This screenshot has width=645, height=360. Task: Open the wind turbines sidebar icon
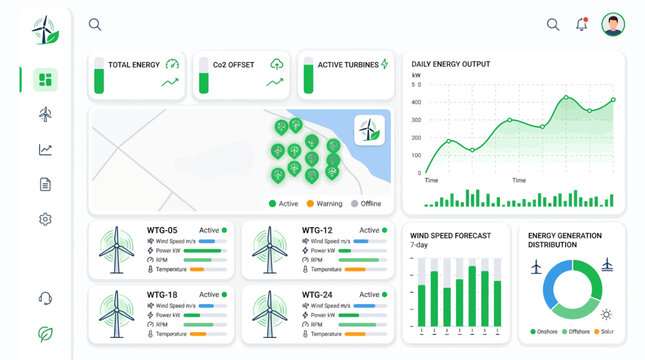[x=45, y=114]
